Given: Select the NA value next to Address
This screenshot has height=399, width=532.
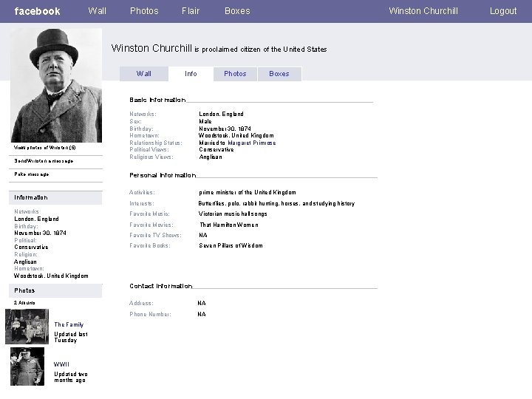Looking at the screenshot, I should pos(202,304).
